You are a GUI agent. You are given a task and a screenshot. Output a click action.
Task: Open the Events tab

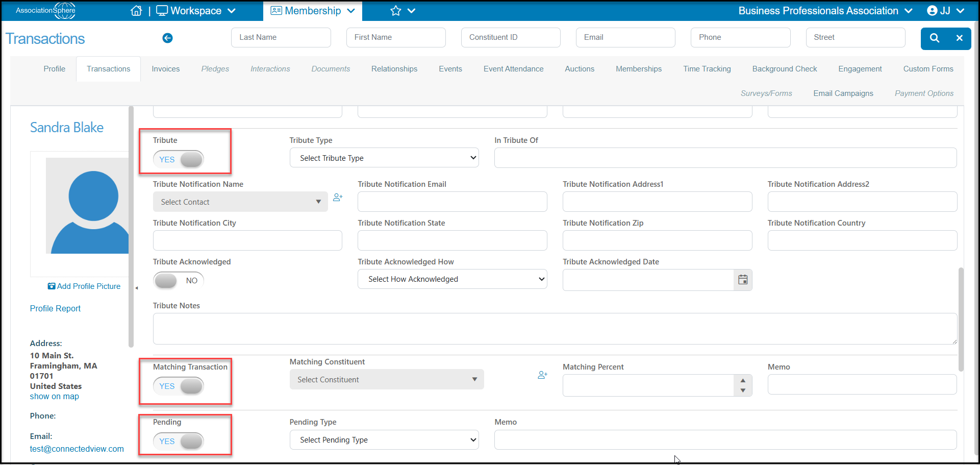450,69
